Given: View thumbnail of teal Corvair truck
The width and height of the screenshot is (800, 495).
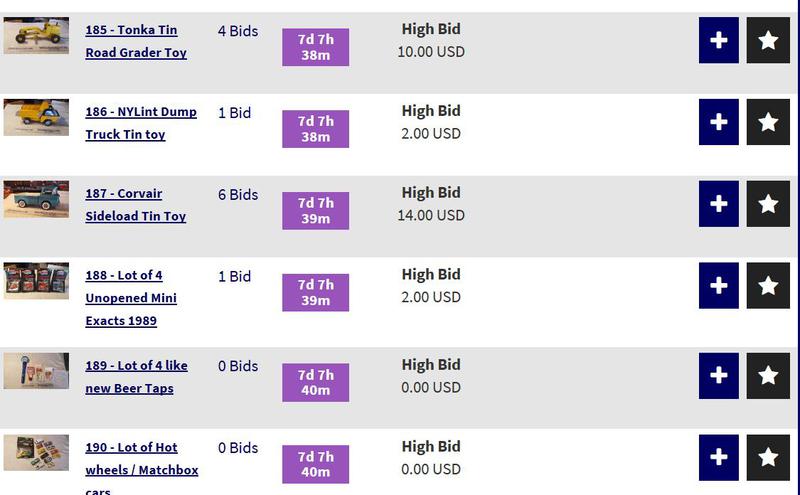Looking at the screenshot, I should [x=36, y=199].
